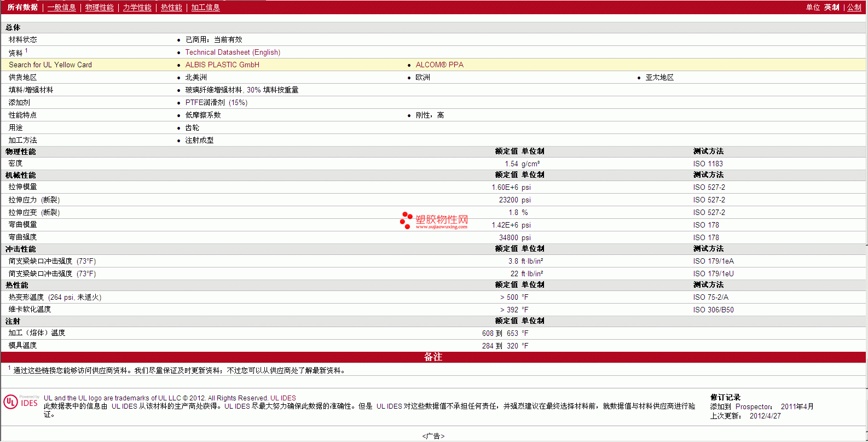Viewport: 868px width, 442px height.
Task: Click the 上次更新 date 2012/4/27
Action: [765, 416]
